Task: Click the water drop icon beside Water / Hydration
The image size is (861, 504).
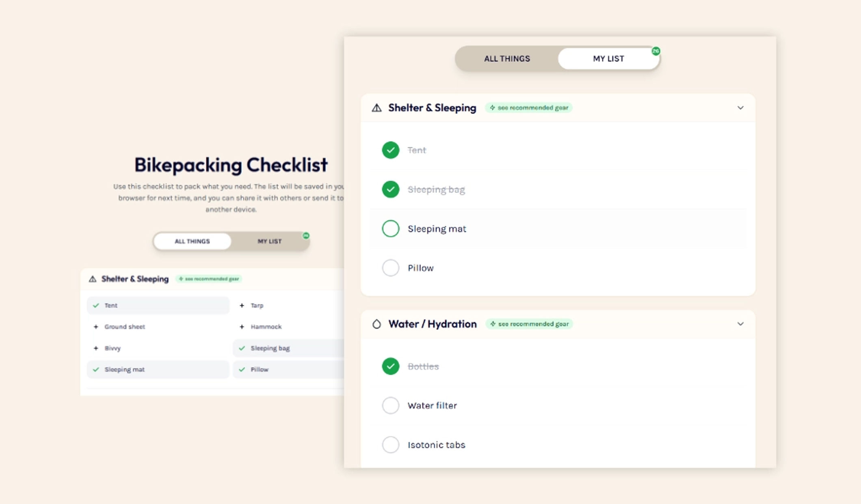Action: point(376,324)
